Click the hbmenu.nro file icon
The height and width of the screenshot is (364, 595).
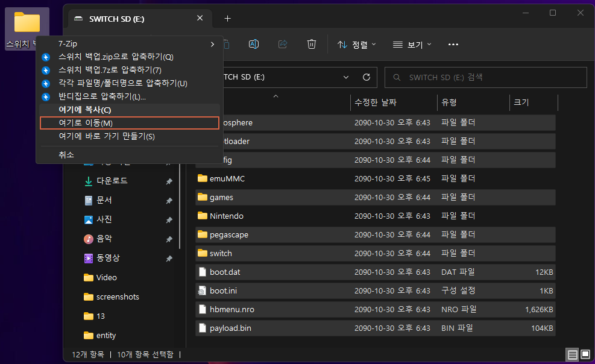pos(203,309)
